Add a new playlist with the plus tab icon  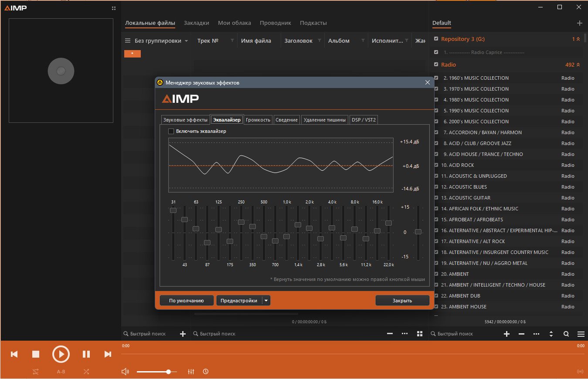point(579,23)
